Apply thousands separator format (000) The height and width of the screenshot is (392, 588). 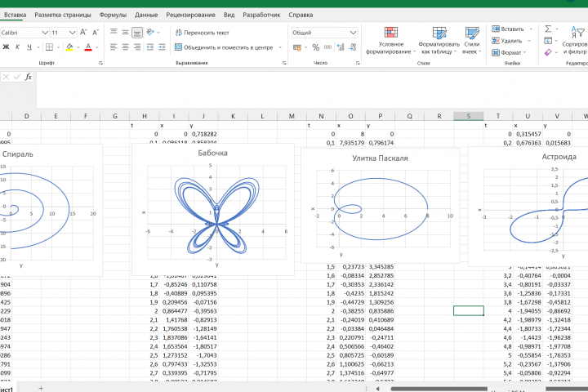pos(327,47)
